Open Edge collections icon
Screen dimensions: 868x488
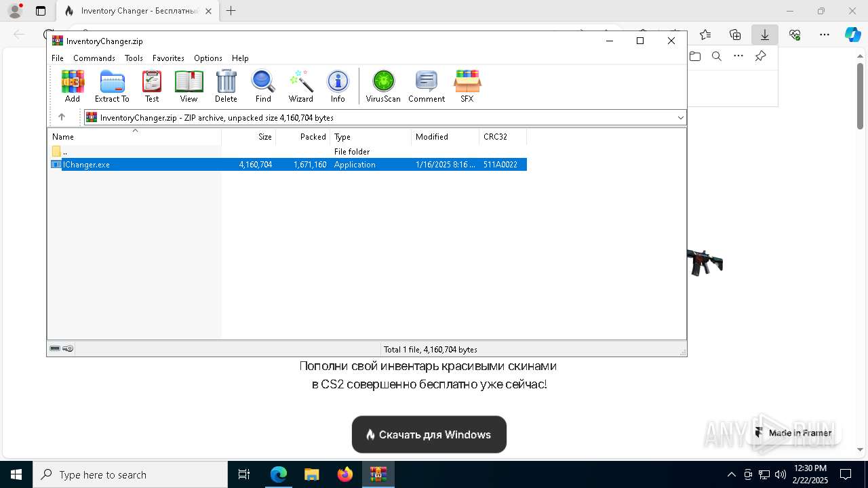735,35
